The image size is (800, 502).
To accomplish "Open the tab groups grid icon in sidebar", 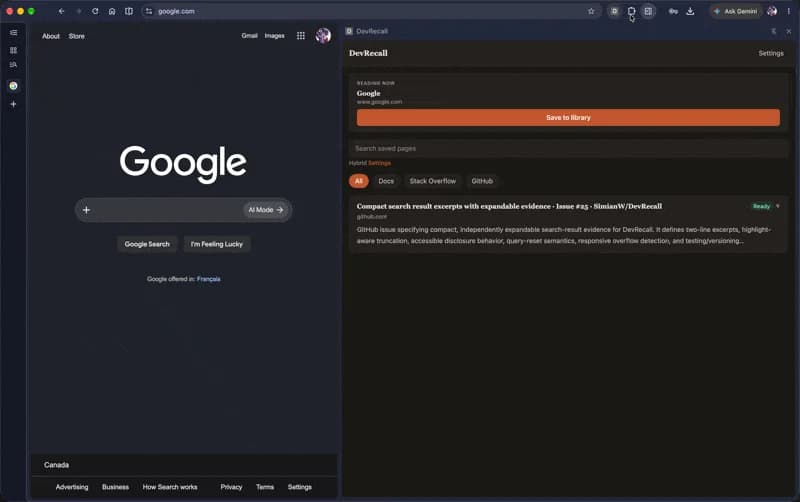I will [13, 50].
